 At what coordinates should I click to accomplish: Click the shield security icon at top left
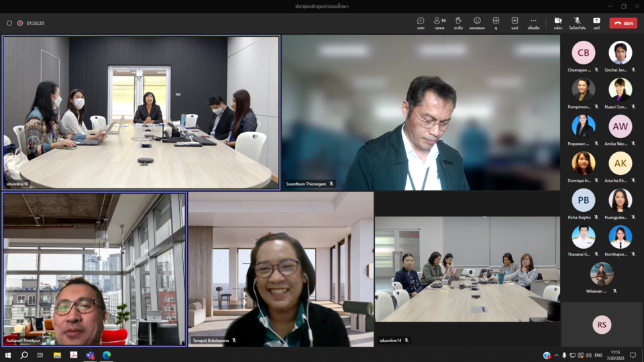point(9,23)
